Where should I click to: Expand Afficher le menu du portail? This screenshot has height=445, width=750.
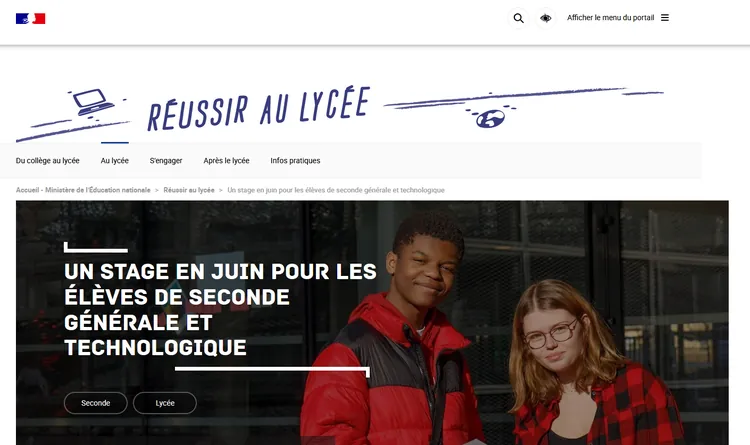(x=610, y=18)
